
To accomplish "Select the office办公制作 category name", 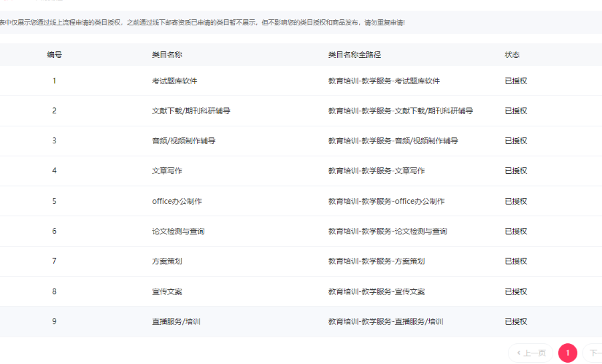I will coord(177,201).
